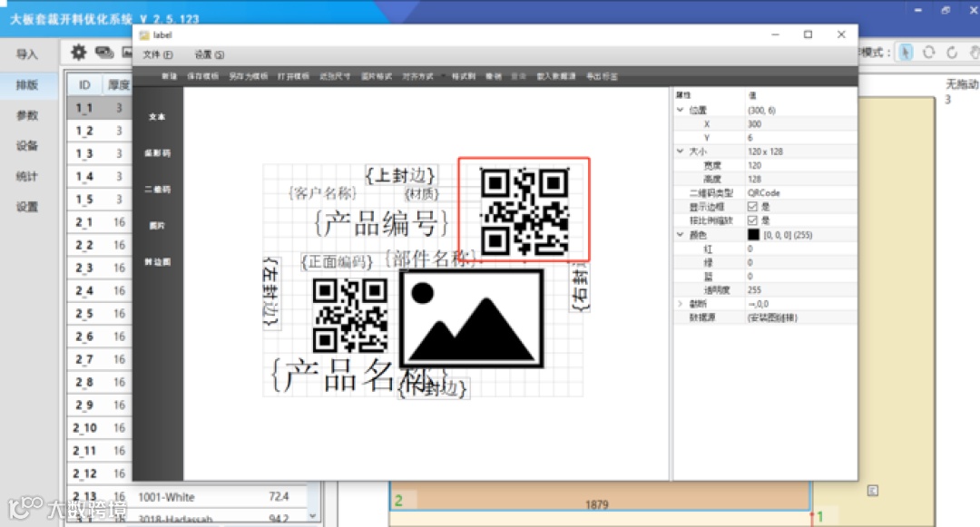Click 格式刷 format painter in toolbar
The width and height of the screenshot is (980, 527).
(463, 76)
